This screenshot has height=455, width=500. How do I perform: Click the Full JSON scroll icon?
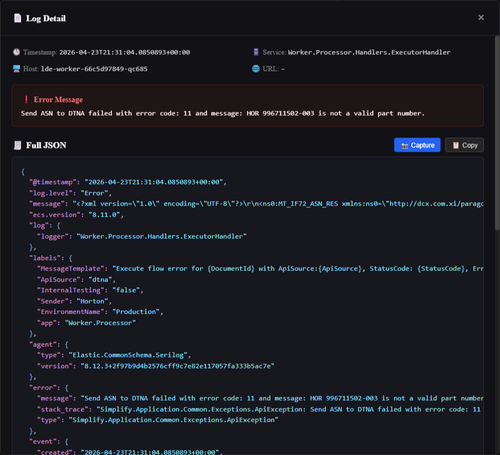coord(17,145)
